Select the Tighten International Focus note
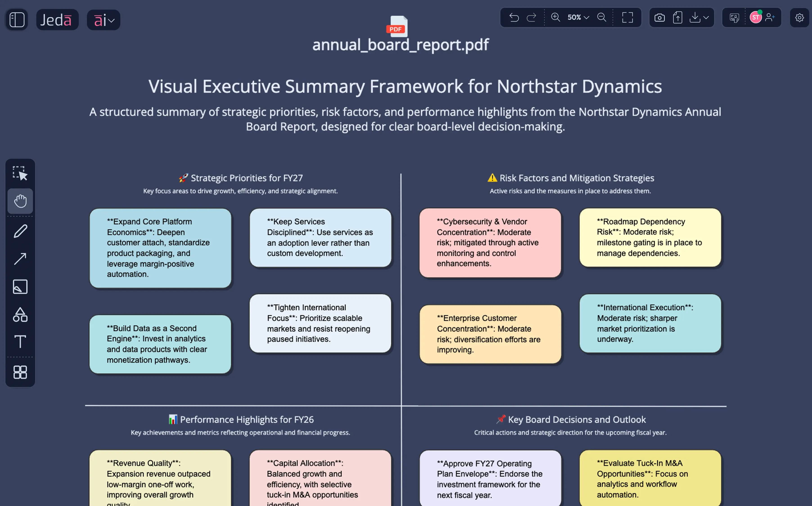Image resolution: width=812 pixels, height=506 pixels. 320,323
